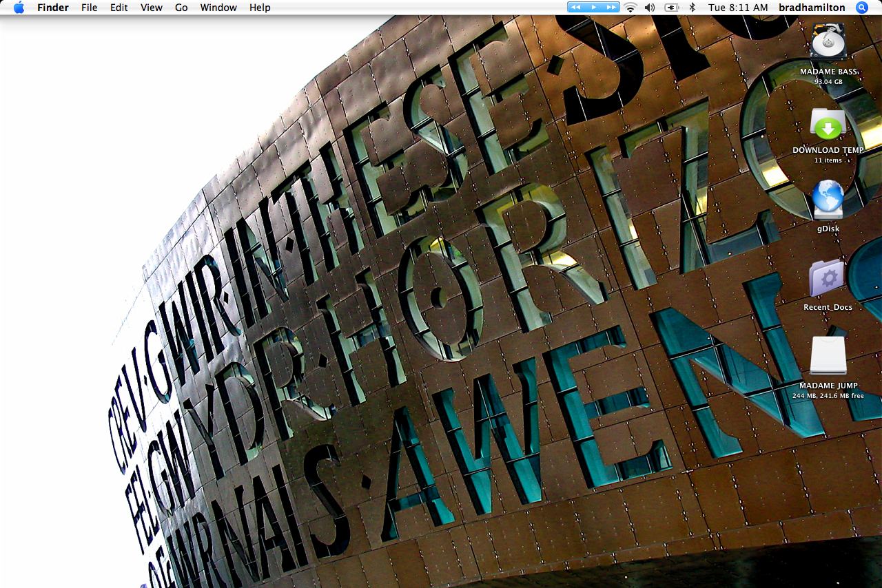Click the "244 MB, 241.6 MB free" text
The image size is (882, 588).
828,397
